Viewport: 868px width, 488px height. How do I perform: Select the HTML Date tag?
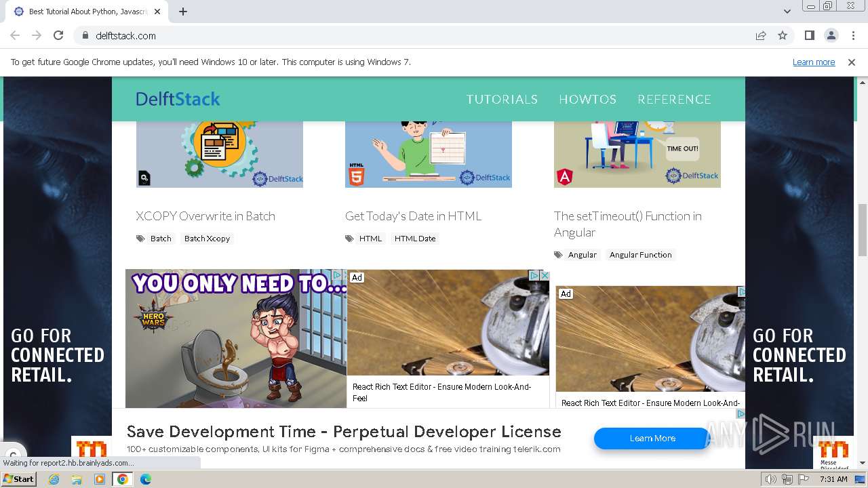tap(415, 239)
